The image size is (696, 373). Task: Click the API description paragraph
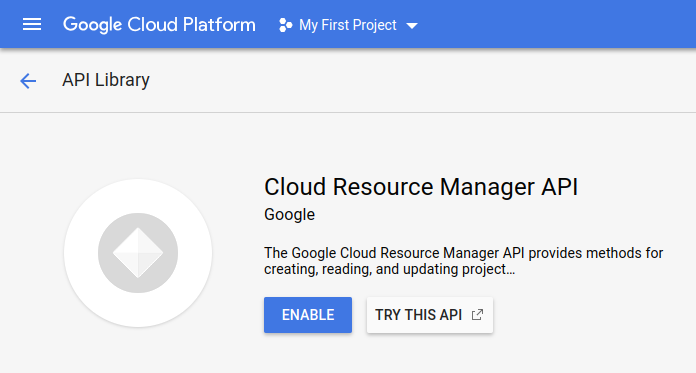(463, 261)
